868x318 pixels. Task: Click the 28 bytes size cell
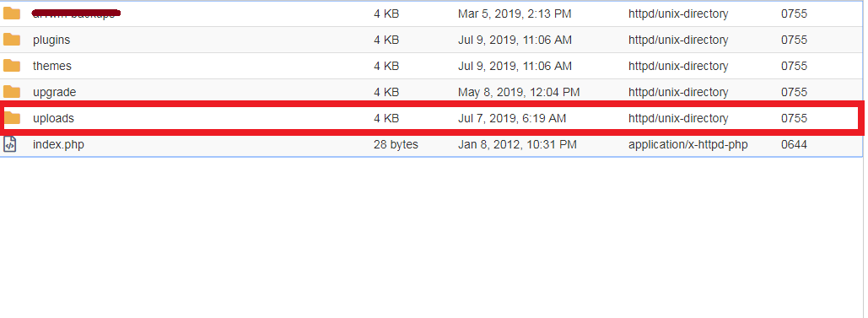[x=396, y=144]
